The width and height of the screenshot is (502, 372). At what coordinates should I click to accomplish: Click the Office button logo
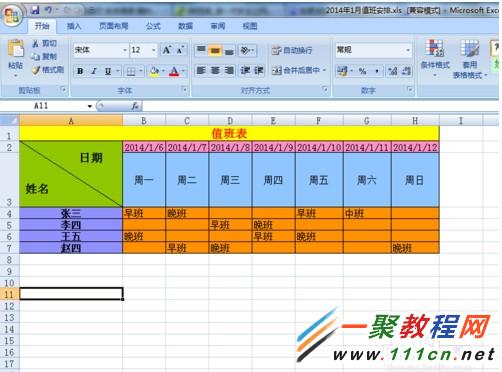click(x=12, y=15)
